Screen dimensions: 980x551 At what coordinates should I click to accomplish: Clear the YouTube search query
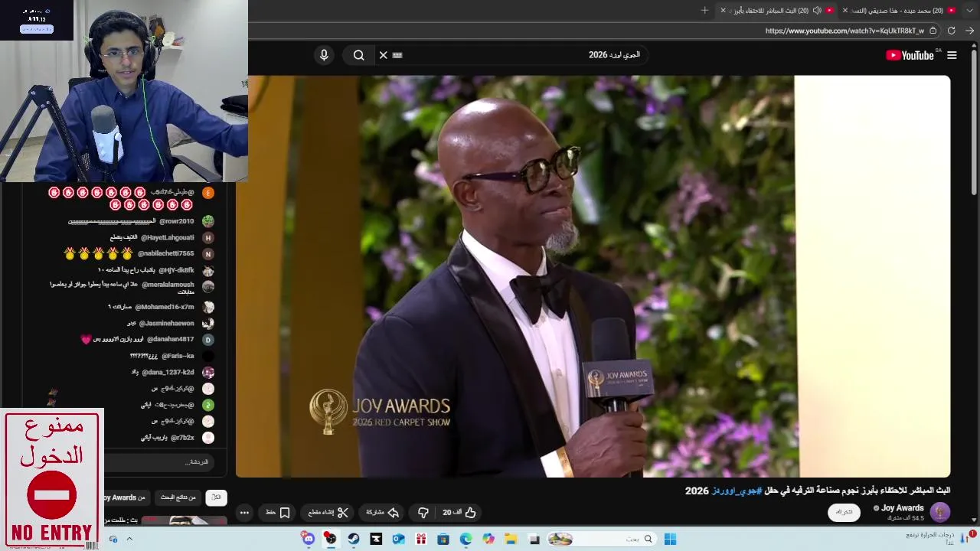click(383, 55)
